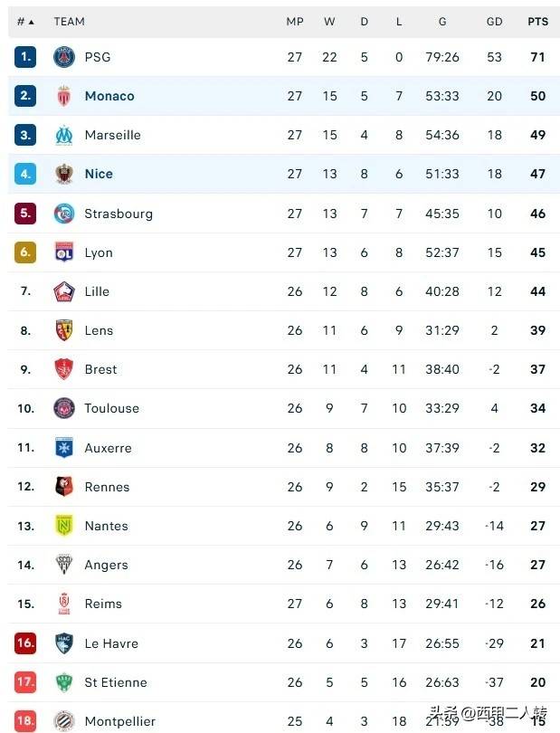Click the Monaco club crest icon
The image size is (560, 733).
(x=63, y=96)
